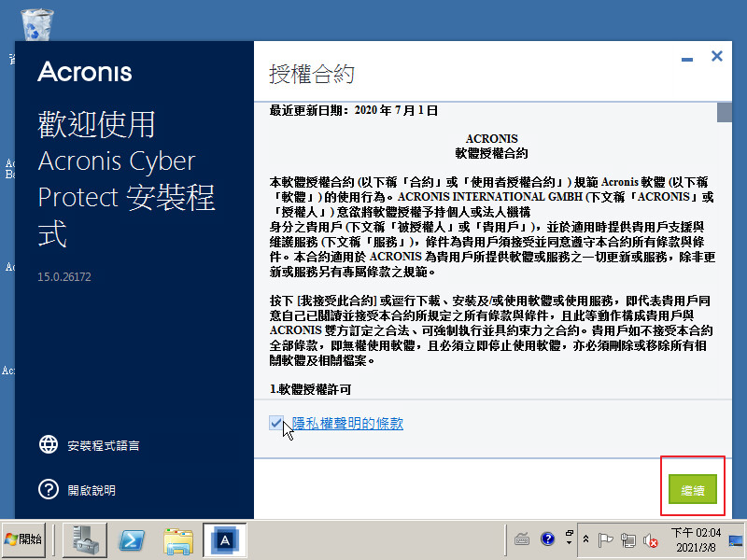Click the keyboard input method icon
The width and height of the screenshot is (747, 560).
(522, 539)
